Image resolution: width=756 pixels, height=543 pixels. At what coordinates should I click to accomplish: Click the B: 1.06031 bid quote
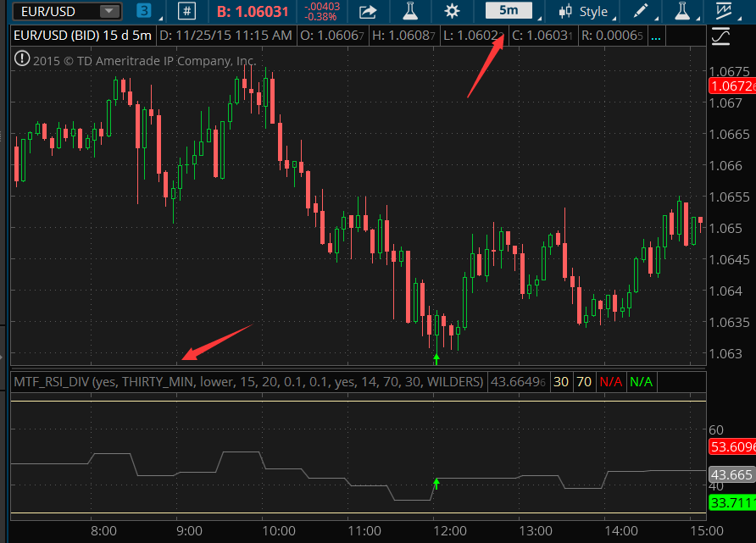[253, 12]
